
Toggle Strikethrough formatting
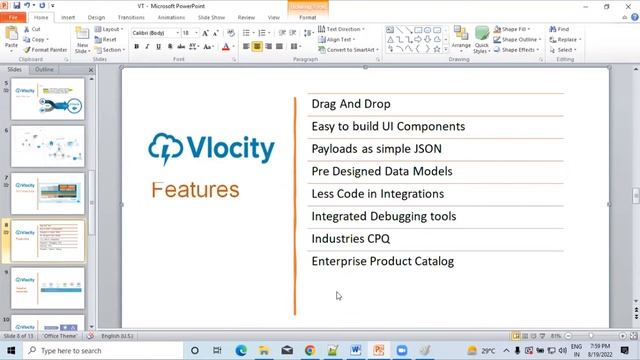pyautogui.click(x=181, y=47)
